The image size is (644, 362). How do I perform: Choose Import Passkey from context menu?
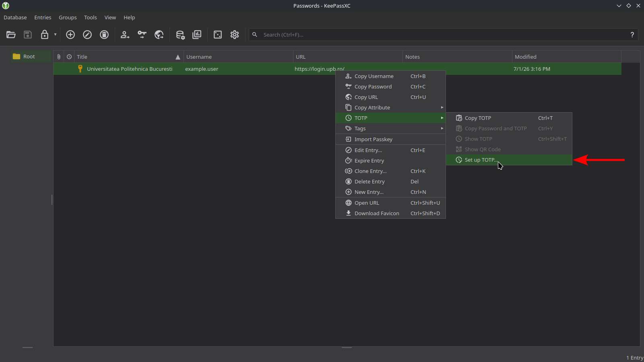tap(390, 139)
